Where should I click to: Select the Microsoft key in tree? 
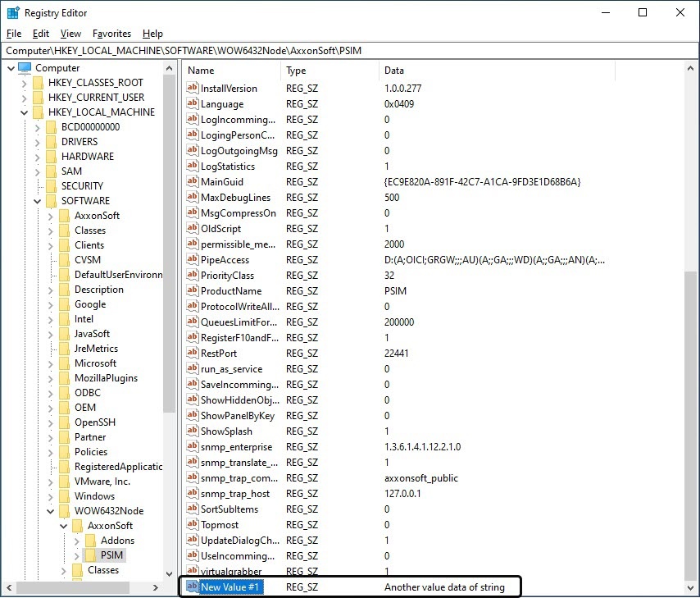coord(95,363)
